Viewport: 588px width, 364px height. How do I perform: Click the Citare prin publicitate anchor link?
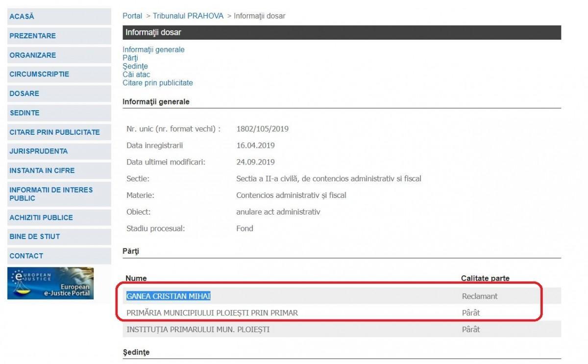click(x=158, y=83)
